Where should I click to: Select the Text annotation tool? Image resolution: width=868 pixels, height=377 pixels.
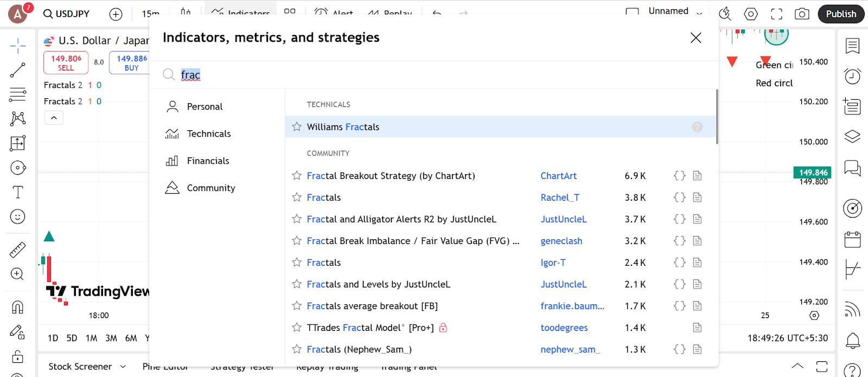pyautogui.click(x=18, y=192)
